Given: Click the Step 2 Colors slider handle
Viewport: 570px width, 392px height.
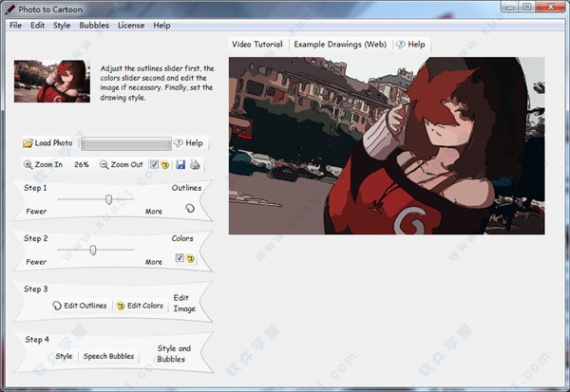Looking at the screenshot, I should pyautogui.click(x=93, y=250).
